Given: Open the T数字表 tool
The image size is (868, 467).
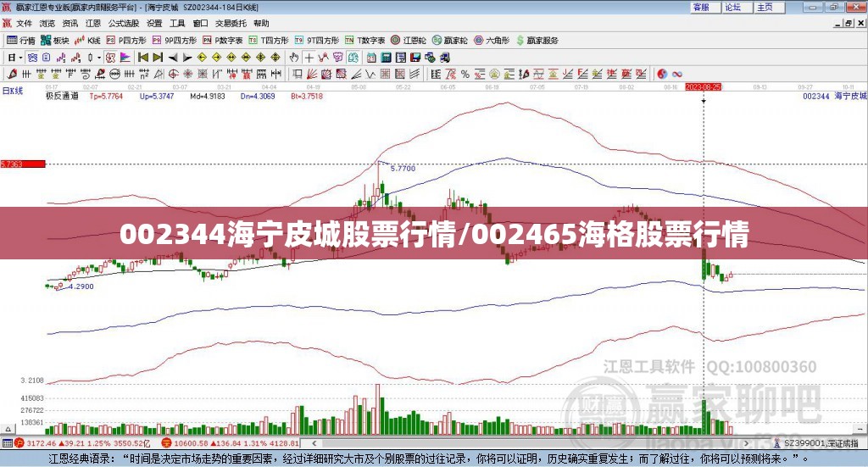Looking at the screenshot, I should pos(364,41).
